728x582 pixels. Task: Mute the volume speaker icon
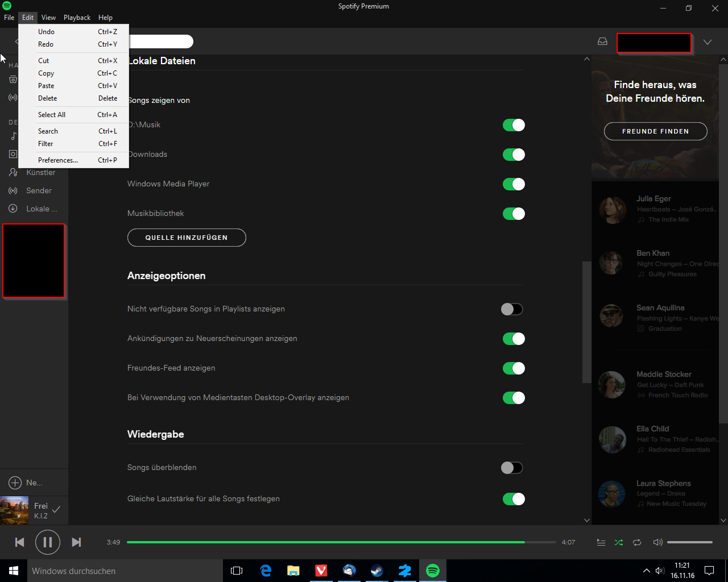(x=657, y=542)
